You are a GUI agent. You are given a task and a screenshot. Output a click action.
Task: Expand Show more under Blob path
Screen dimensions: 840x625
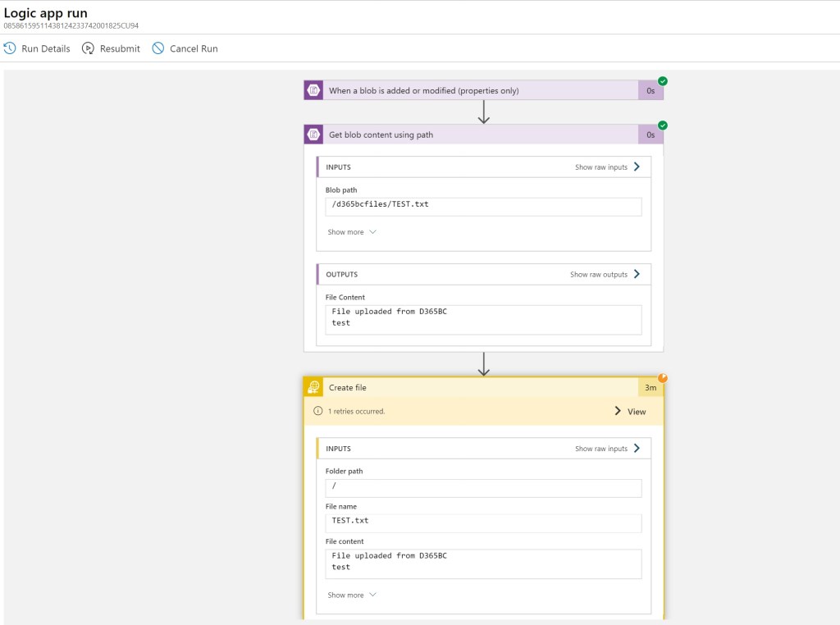pyautogui.click(x=352, y=232)
